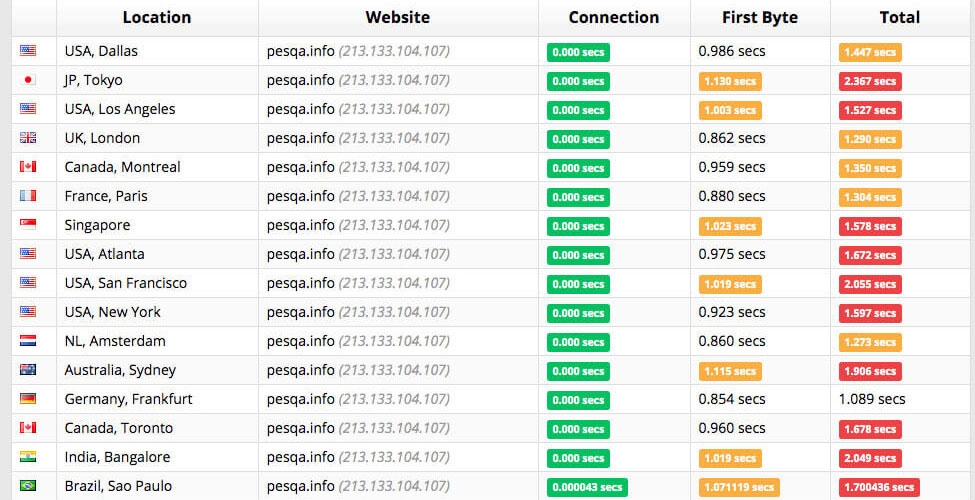This screenshot has height=500, width=975.
Task: Select the 'USA, San Francisco' location text
Action: pos(126,283)
